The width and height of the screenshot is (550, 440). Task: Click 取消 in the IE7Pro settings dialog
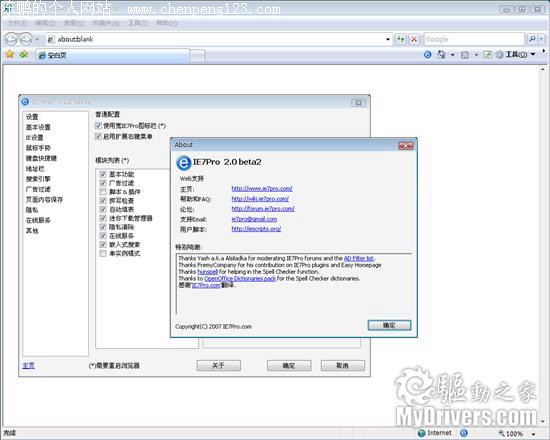point(343,366)
